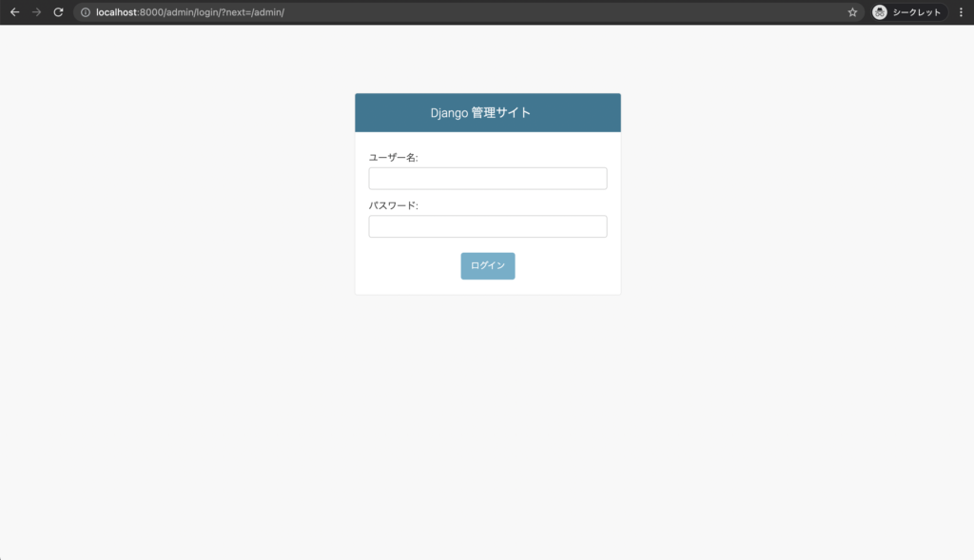The height and width of the screenshot is (560, 974).
Task: Click the パスワード input field
Action: point(488,226)
